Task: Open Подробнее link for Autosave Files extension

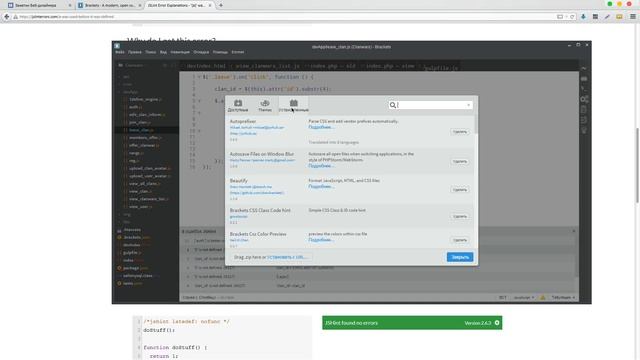Action: (321, 166)
